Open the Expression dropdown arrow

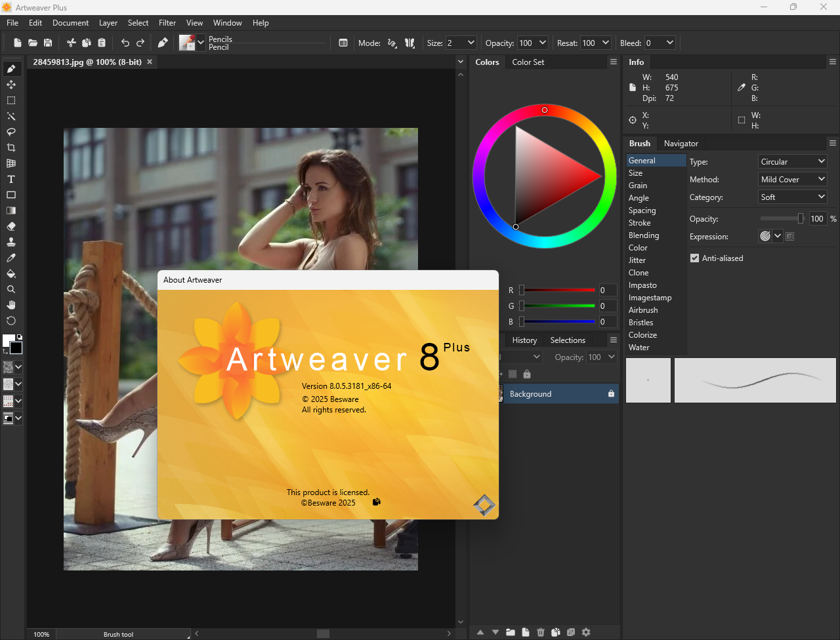pos(778,236)
